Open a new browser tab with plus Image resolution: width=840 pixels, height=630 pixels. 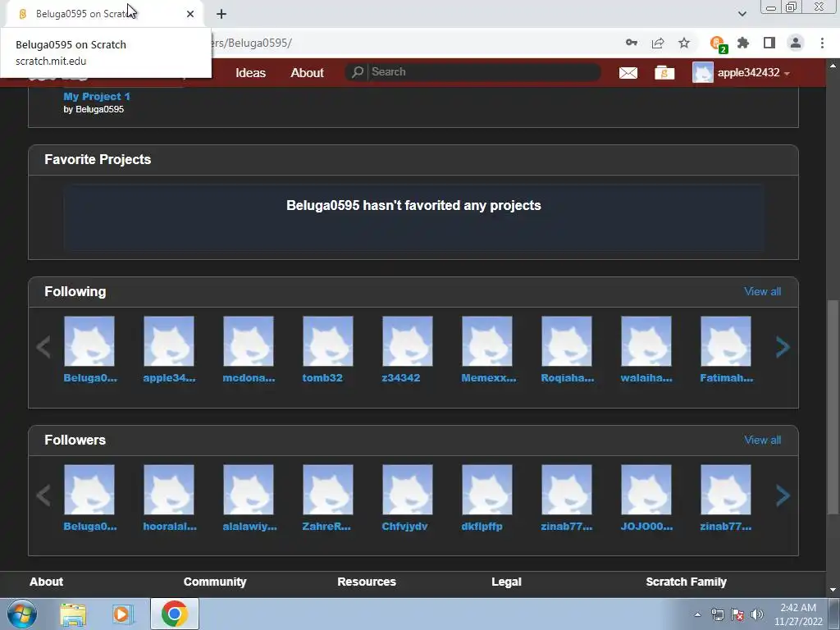pos(221,14)
